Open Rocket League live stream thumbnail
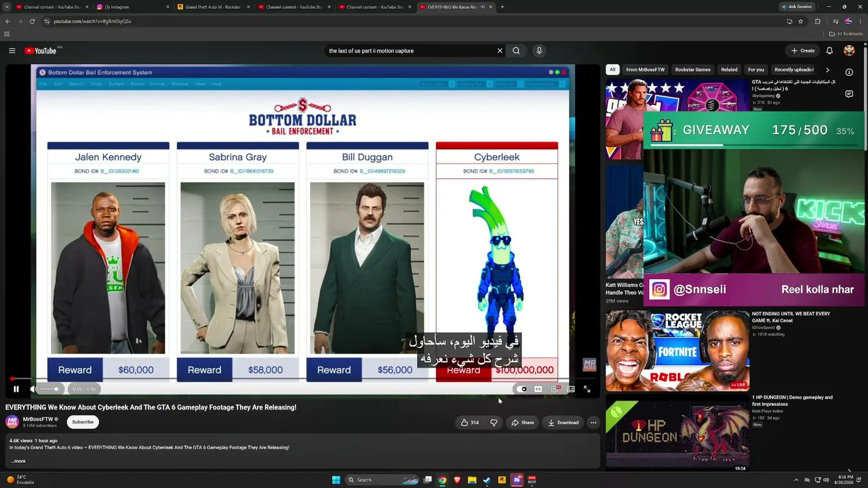 point(677,351)
